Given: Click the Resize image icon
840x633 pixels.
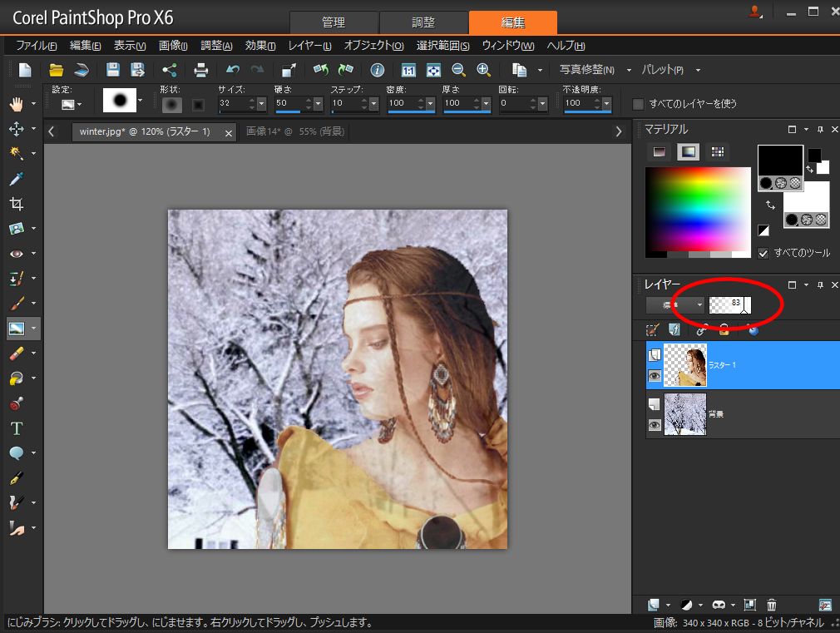Looking at the screenshot, I should tap(289, 70).
